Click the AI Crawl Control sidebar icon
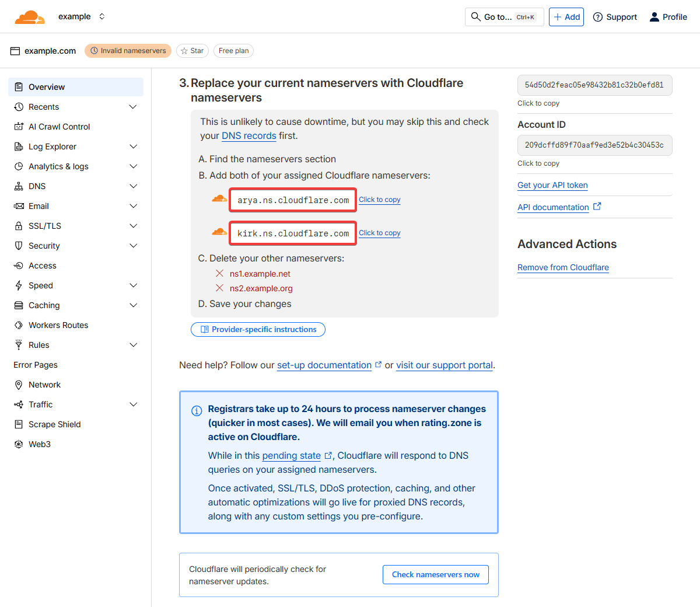700x607 pixels. [x=19, y=127]
